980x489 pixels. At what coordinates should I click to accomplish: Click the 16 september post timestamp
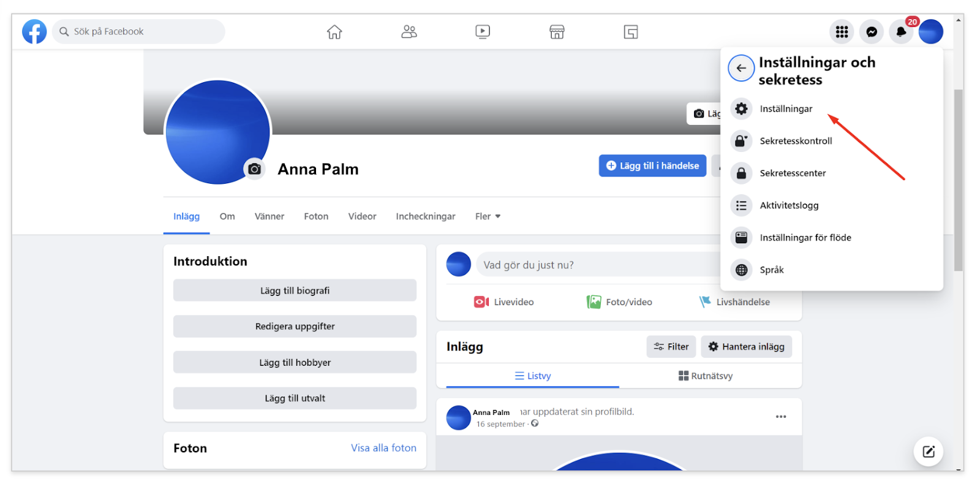pyautogui.click(x=500, y=424)
